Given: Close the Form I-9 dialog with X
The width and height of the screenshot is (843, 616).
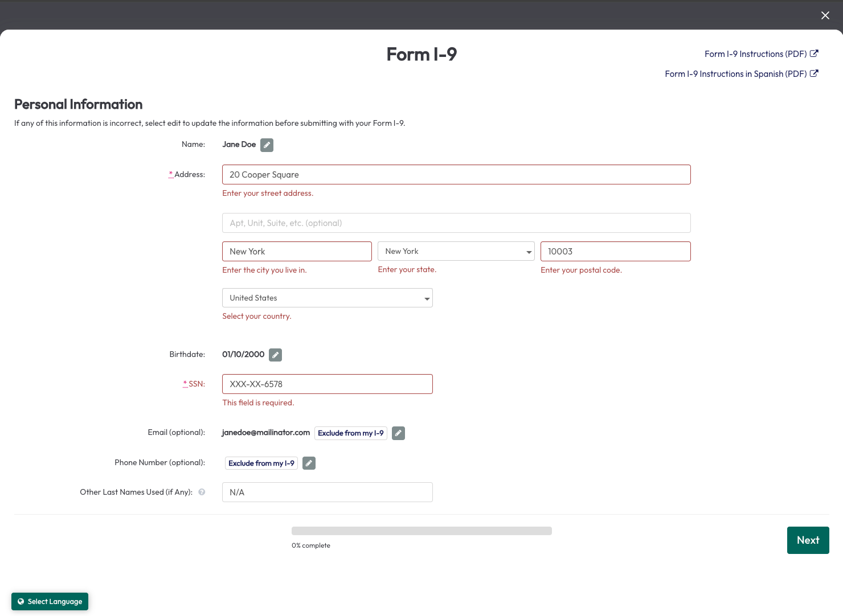Looking at the screenshot, I should (825, 15).
